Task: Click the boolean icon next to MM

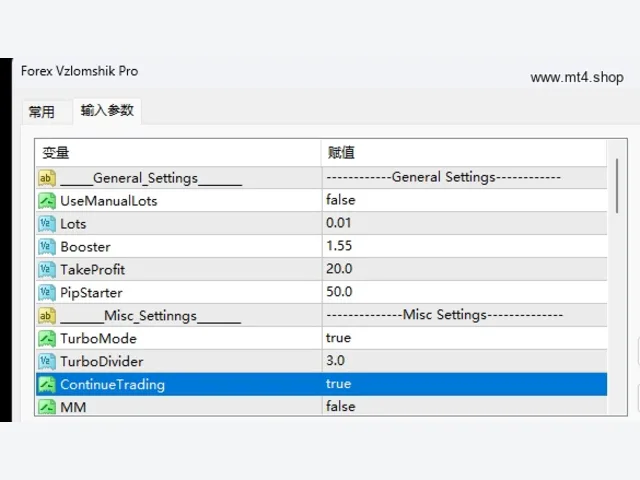Action: 47,407
